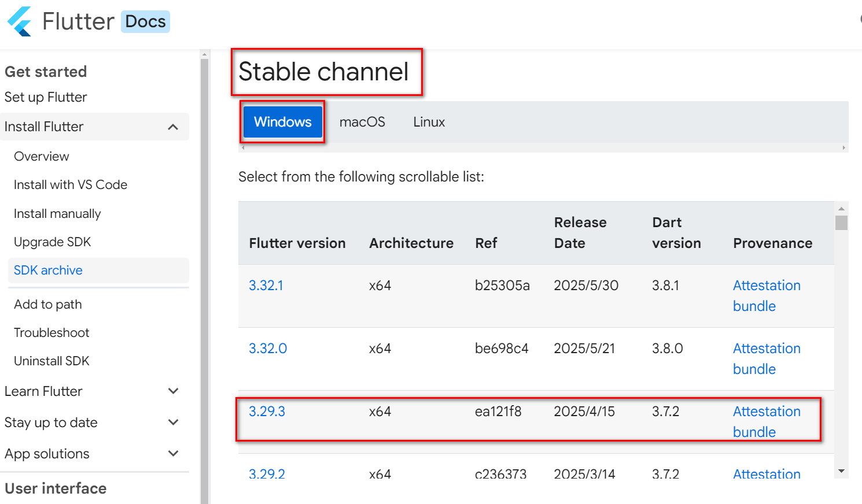Open the Flutter 3.29.2 download link
This screenshot has width=862, height=504.
point(266,474)
